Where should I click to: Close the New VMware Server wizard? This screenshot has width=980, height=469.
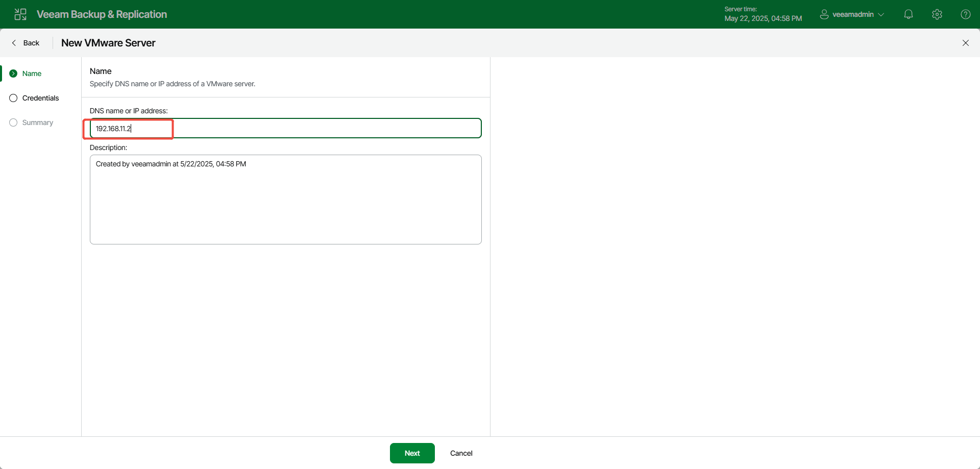(966, 43)
